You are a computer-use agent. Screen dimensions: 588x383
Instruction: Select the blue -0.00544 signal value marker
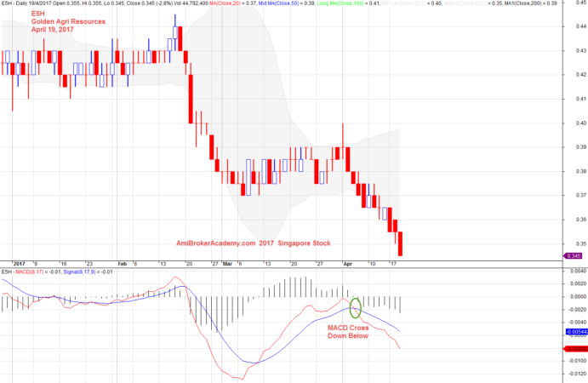click(576, 332)
